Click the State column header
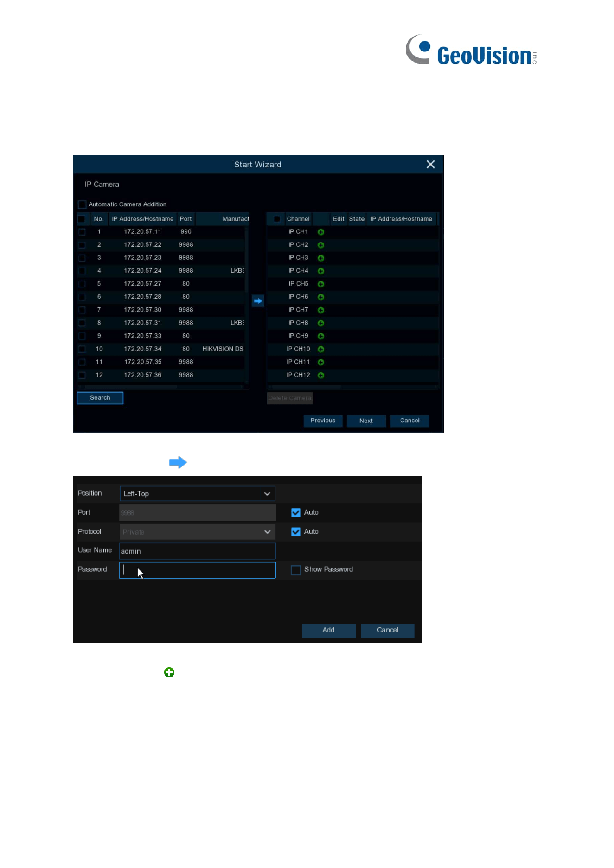The image size is (614, 868). tap(357, 219)
